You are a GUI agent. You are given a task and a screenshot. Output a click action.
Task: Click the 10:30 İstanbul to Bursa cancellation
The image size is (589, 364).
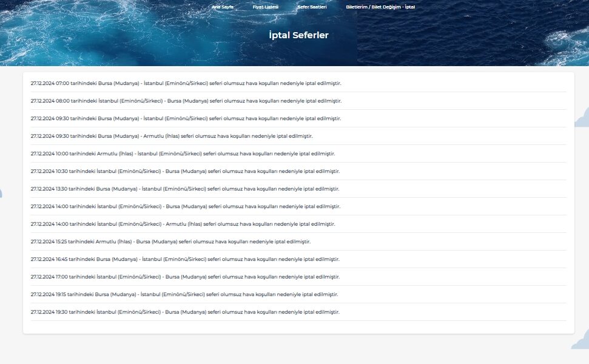click(186, 171)
